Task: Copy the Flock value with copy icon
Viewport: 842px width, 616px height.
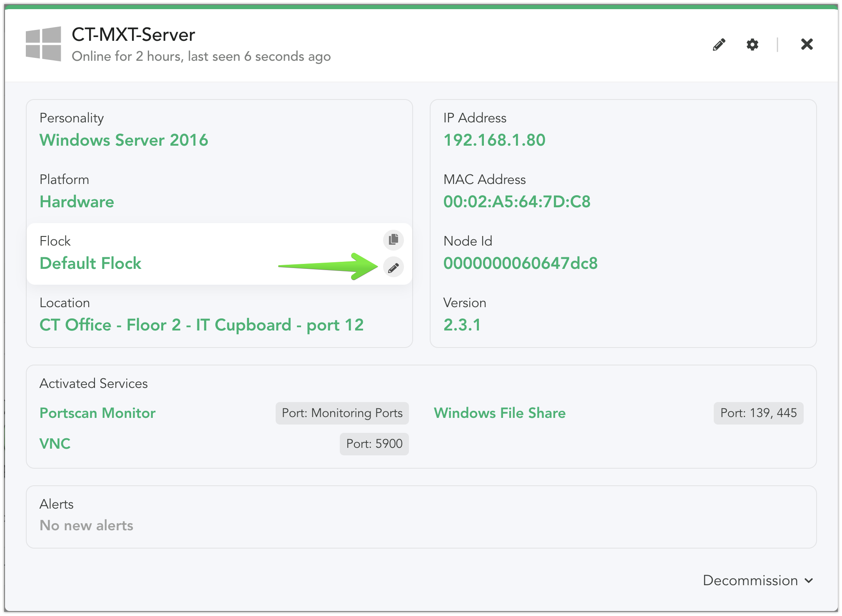Action: (x=393, y=240)
